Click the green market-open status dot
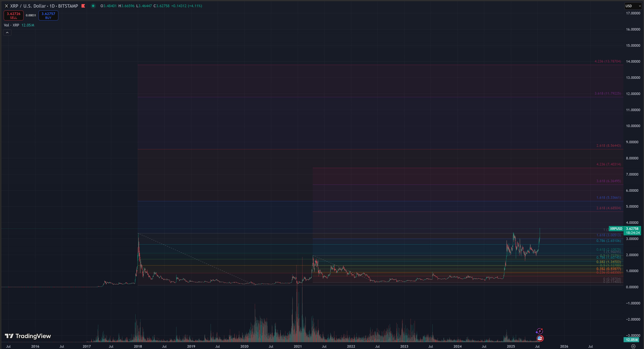This screenshot has width=644, height=349. point(93,6)
